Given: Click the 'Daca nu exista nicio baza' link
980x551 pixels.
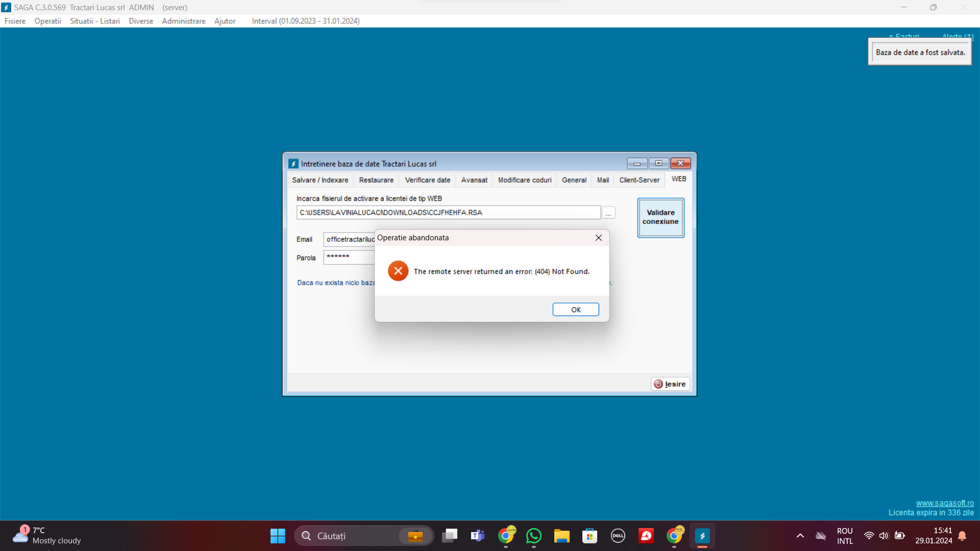Looking at the screenshot, I should (x=336, y=283).
